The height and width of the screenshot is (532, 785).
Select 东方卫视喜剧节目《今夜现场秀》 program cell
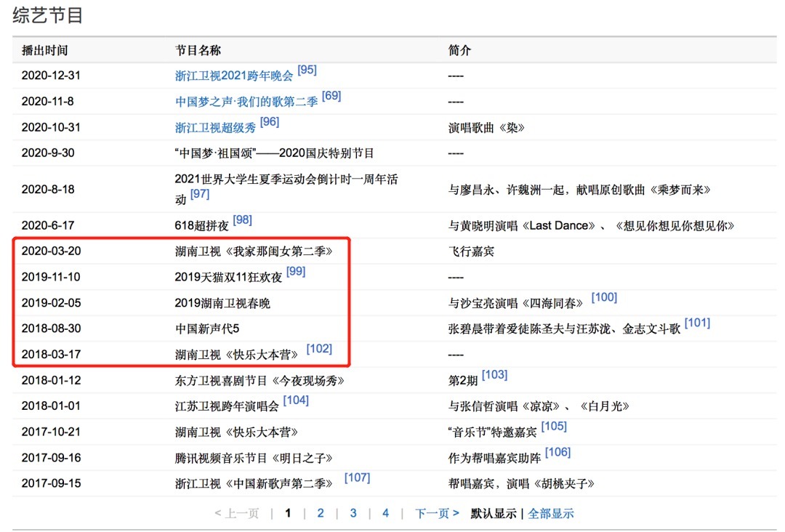tap(259, 380)
